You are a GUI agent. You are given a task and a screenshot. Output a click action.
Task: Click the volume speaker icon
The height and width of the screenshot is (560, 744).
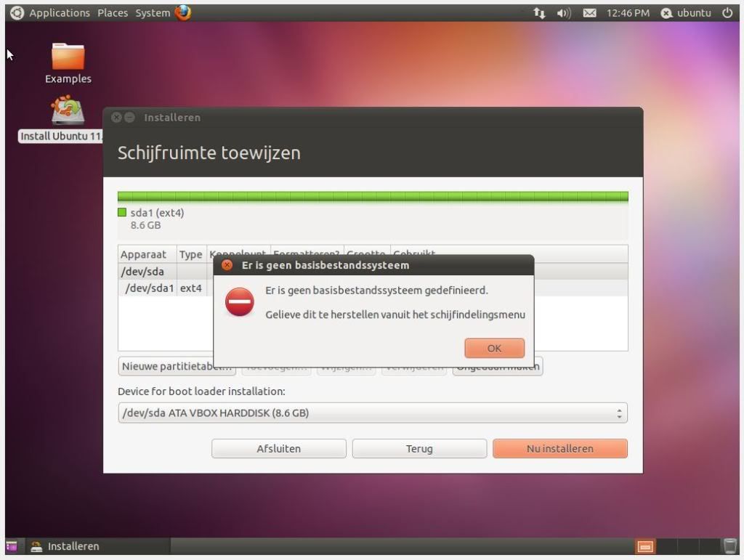pyautogui.click(x=564, y=13)
